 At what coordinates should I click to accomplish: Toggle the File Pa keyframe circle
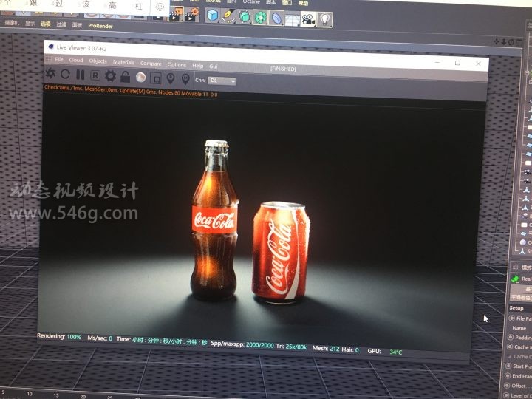click(511, 318)
